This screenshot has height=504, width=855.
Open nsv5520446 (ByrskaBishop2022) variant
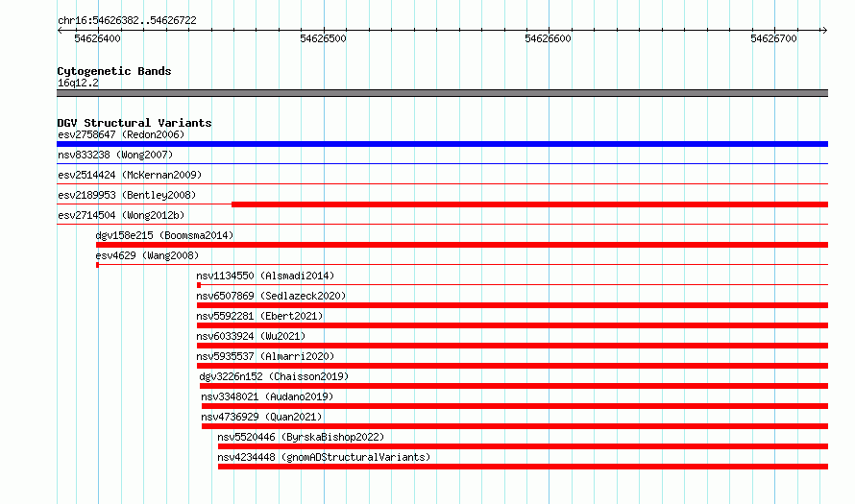[x=301, y=437]
